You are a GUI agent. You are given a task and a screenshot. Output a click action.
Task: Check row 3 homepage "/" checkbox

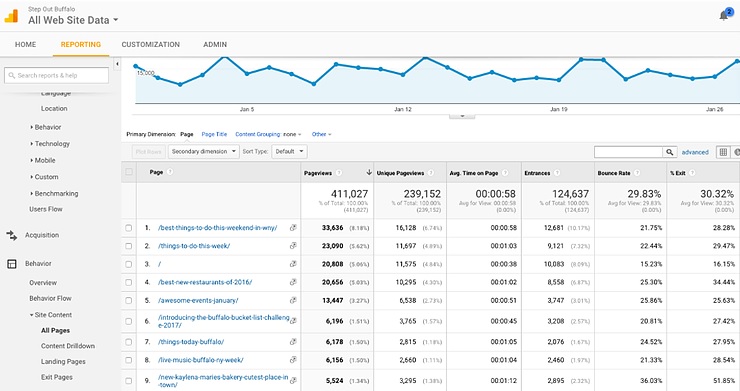[x=128, y=264]
